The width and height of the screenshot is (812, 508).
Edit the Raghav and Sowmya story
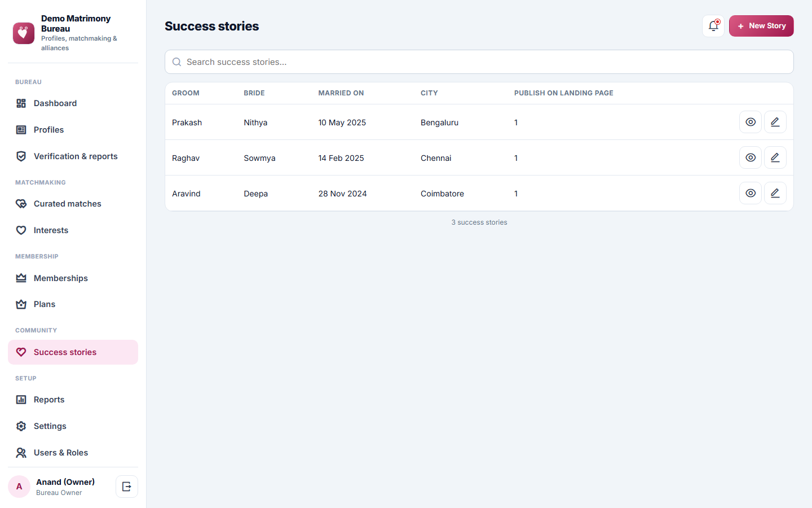coord(775,157)
